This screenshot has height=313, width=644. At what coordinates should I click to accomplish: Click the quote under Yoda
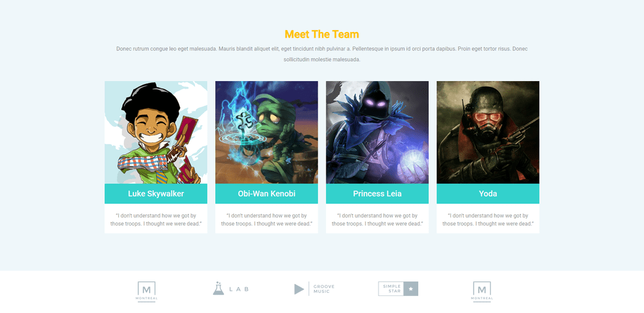coord(488,219)
